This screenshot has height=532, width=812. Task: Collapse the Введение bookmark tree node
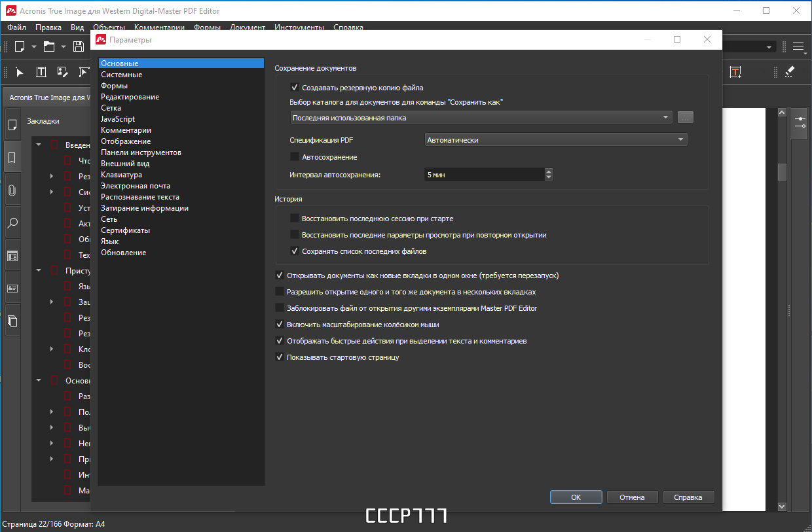click(39, 145)
